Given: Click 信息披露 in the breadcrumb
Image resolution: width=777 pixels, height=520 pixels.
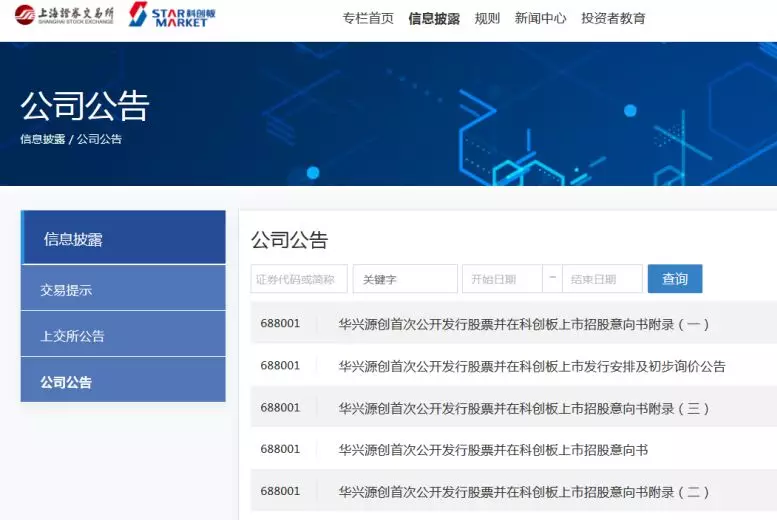Looking at the screenshot, I should (x=43, y=139).
